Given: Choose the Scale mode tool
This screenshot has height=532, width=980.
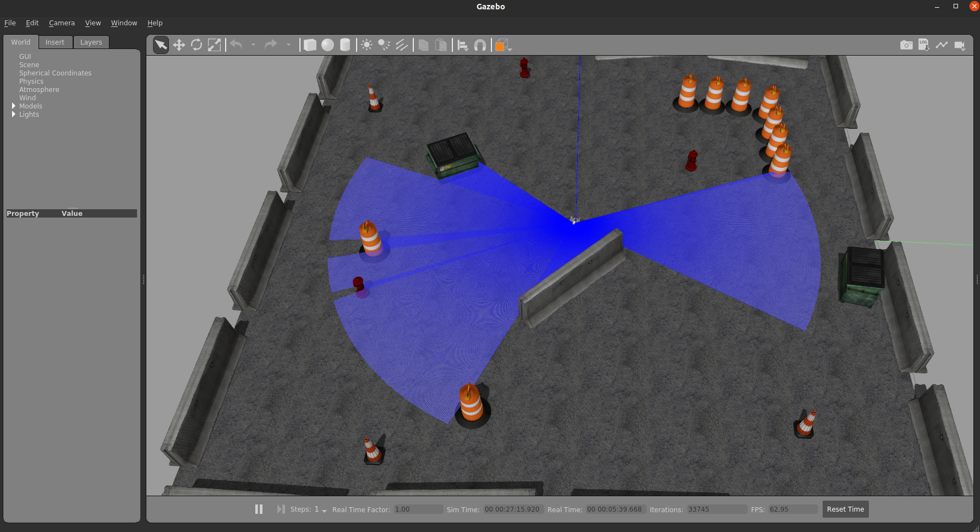Looking at the screenshot, I should click(214, 45).
